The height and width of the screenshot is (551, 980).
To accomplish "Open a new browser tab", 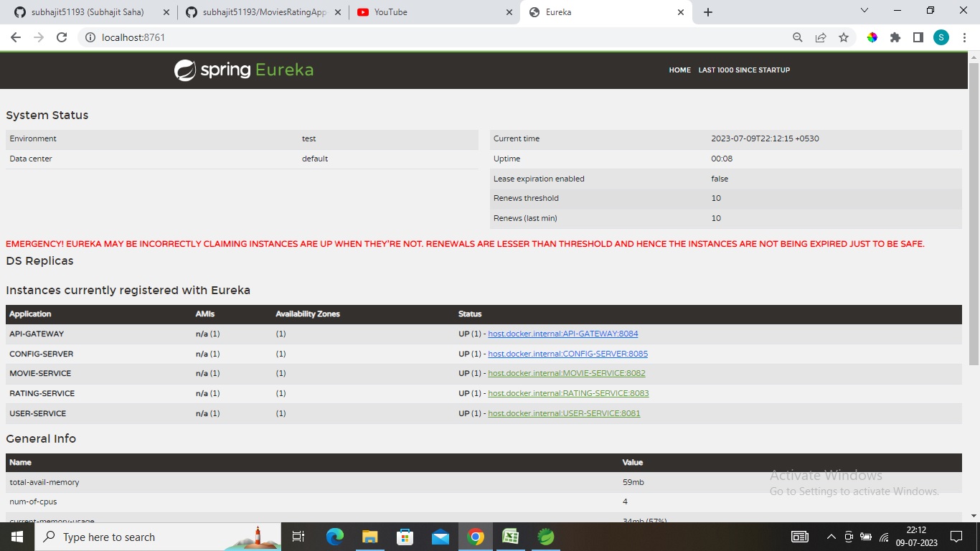I will 708,12.
